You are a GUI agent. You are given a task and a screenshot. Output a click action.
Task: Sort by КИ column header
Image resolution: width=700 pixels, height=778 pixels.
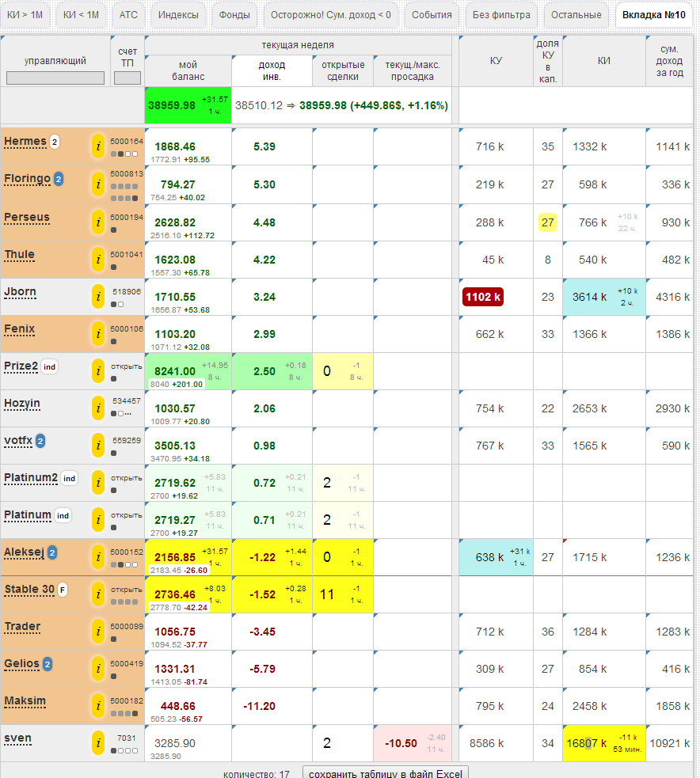click(x=603, y=60)
